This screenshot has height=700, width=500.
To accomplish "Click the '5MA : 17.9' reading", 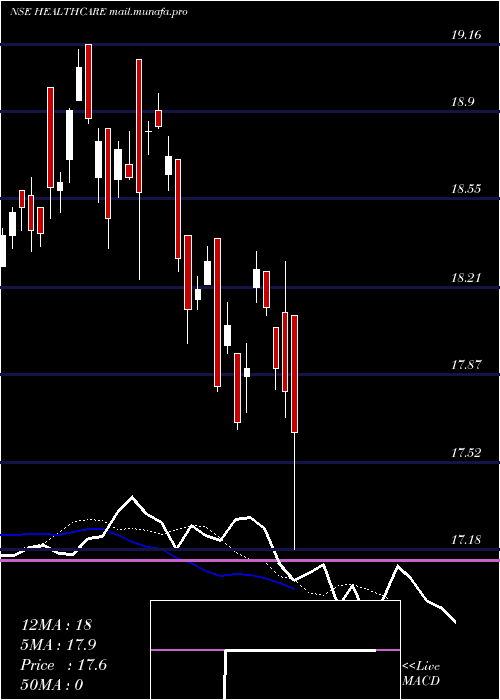I will click(58, 645).
